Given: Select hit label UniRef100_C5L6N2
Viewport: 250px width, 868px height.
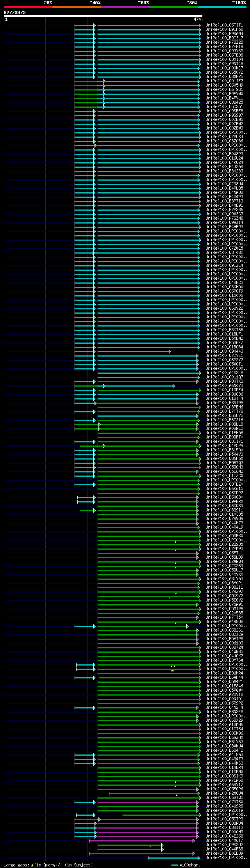Looking at the screenshot, I should pos(224,472).
